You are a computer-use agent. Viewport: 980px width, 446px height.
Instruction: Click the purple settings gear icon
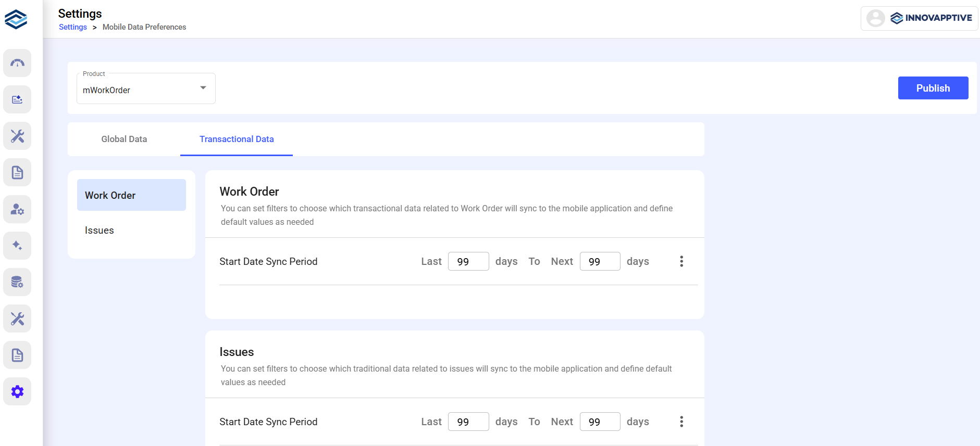pyautogui.click(x=17, y=391)
